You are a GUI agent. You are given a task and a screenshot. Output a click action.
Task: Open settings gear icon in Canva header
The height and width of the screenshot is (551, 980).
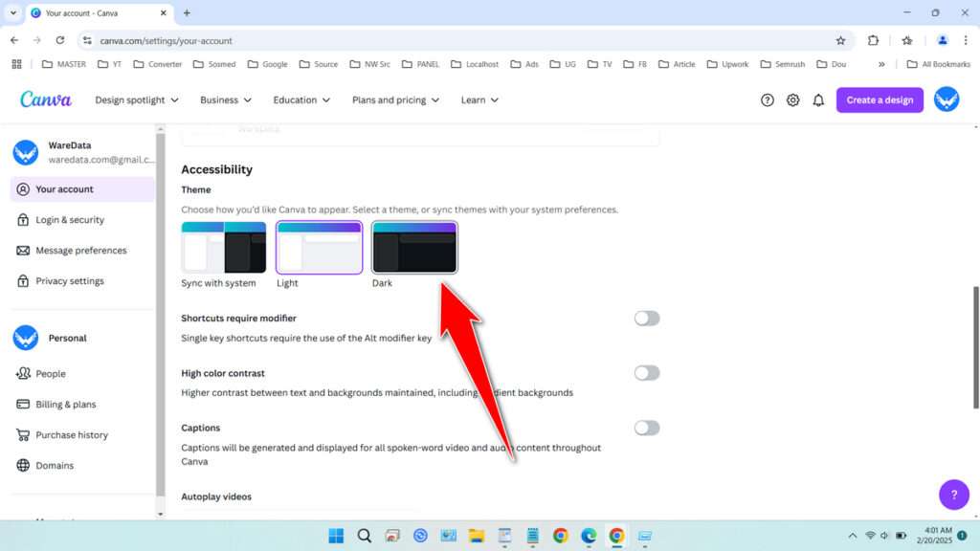click(x=792, y=99)
